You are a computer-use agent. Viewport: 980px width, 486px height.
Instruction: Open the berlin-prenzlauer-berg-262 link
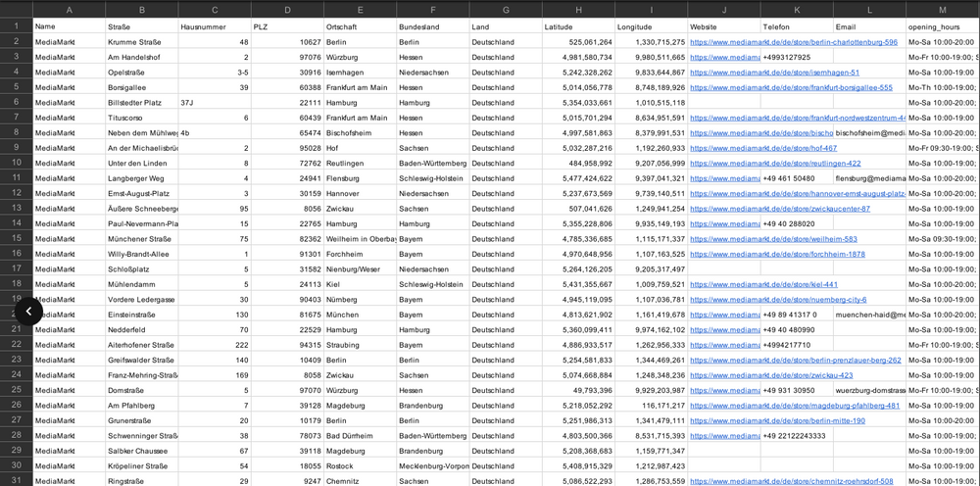point(796,360)
